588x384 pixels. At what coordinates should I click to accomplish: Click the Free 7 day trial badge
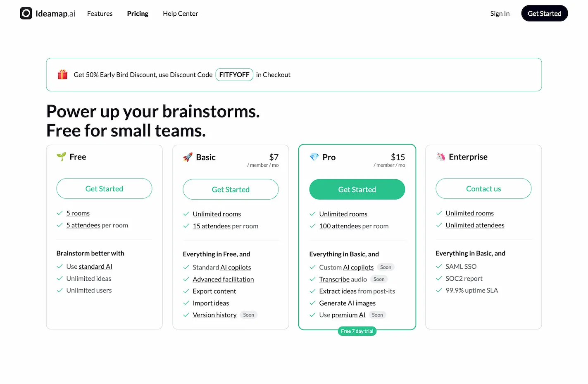357,331
